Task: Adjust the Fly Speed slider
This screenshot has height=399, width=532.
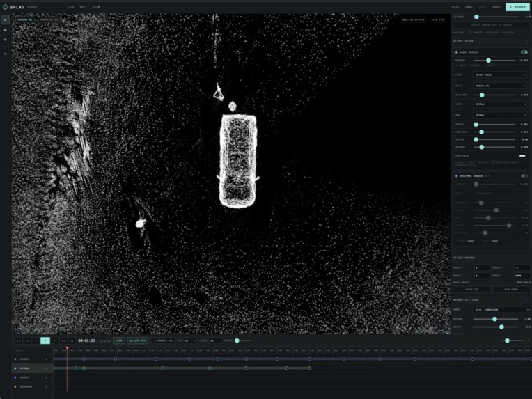Action: [476, 17]
